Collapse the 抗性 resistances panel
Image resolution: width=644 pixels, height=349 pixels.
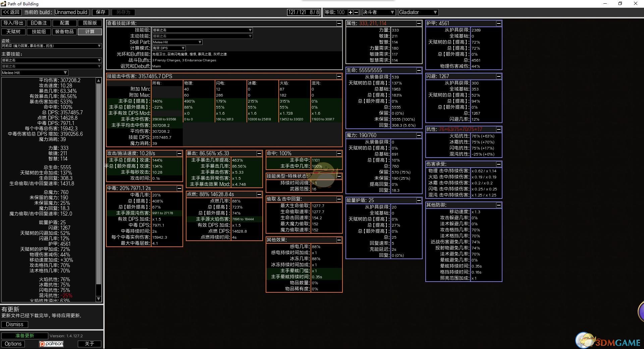pos(498,129)
